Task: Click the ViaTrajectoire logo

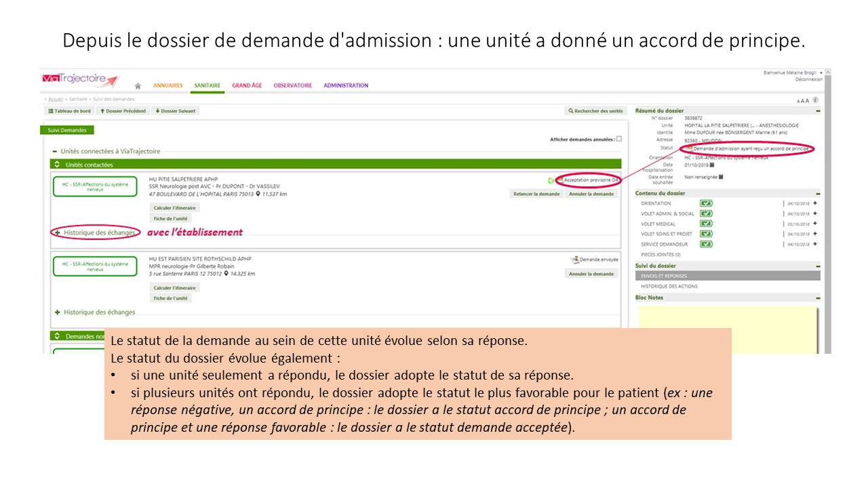Action: (x=79, y=79)
